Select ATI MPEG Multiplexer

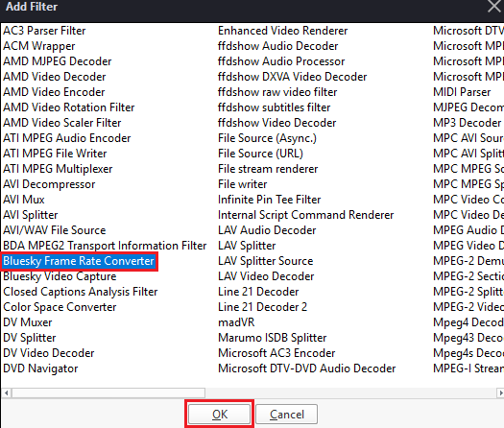point(58,169)
